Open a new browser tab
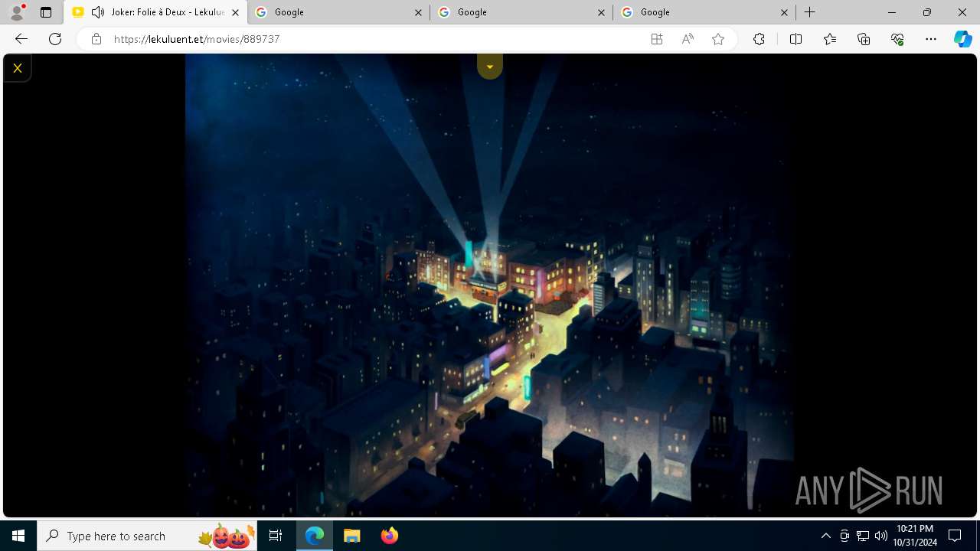Viewport: 980px width, 551px height. (x=809, y=12)
